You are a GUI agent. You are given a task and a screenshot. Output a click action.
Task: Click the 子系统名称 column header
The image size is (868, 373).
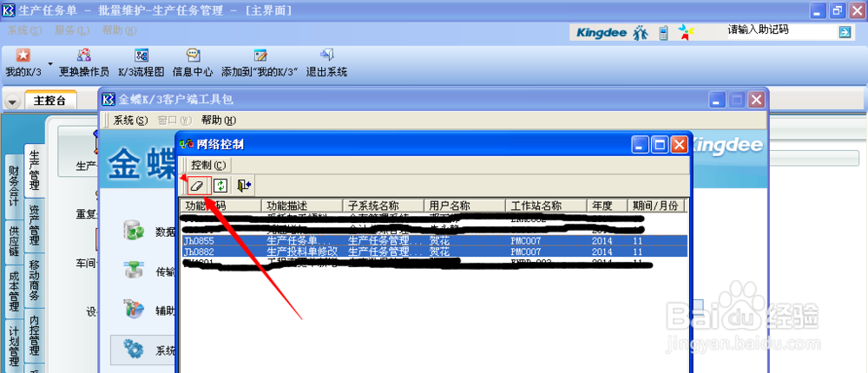click(383, 206)
